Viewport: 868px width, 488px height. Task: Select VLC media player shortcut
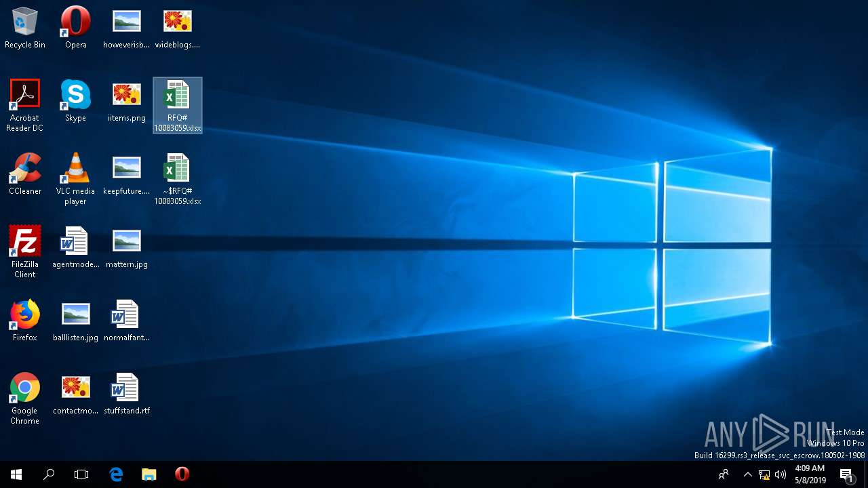76,179
